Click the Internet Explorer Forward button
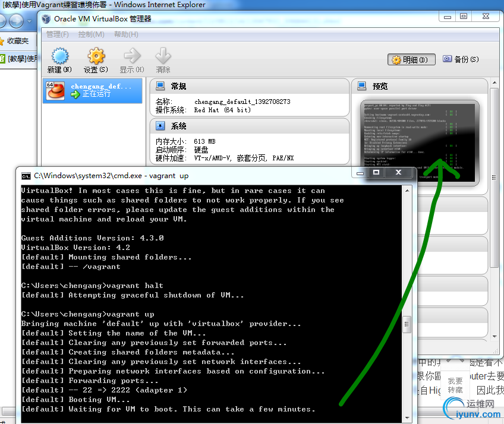This screenshot has width=504, height=424. (16, 21)
